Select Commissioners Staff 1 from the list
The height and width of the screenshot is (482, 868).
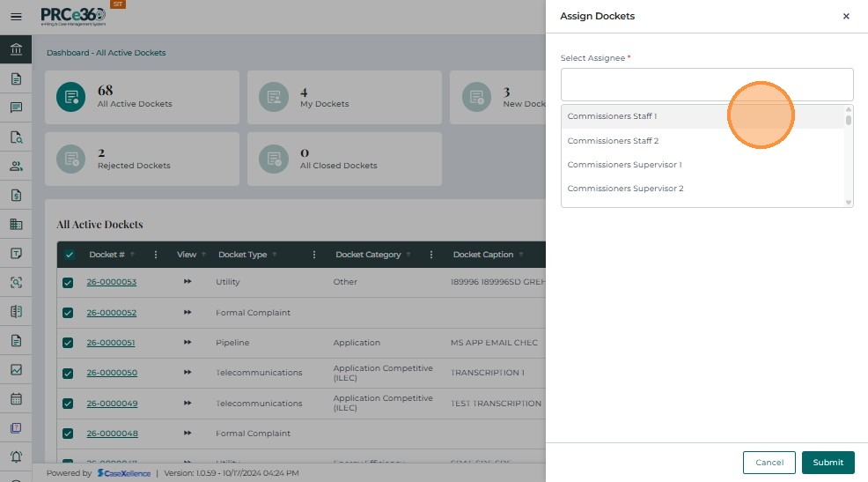point(613,116)
